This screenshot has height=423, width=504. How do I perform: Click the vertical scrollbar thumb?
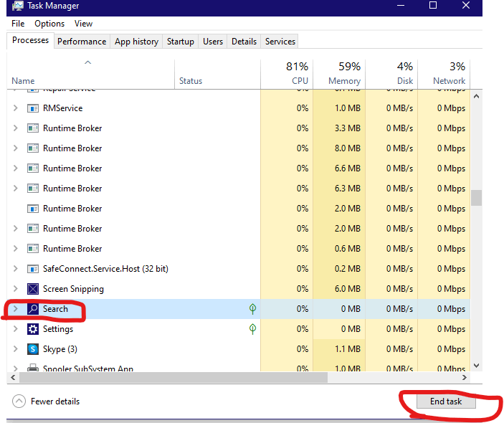point(476,198)
